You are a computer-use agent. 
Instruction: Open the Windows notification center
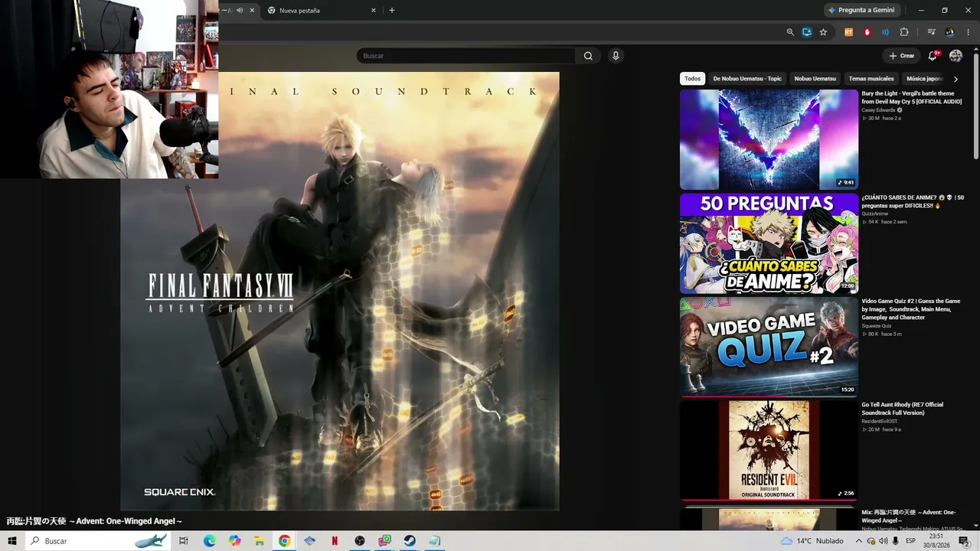pyautogui.click(x=964, y=541)
